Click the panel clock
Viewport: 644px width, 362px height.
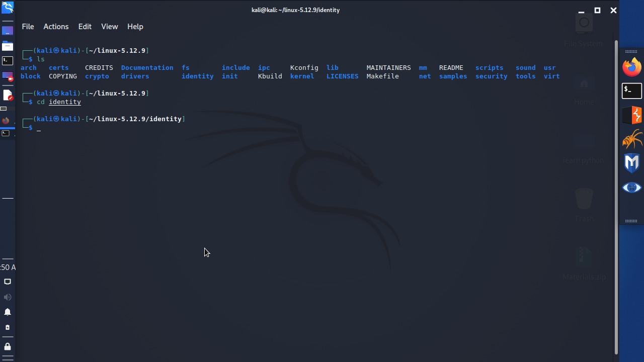(7, 267)
